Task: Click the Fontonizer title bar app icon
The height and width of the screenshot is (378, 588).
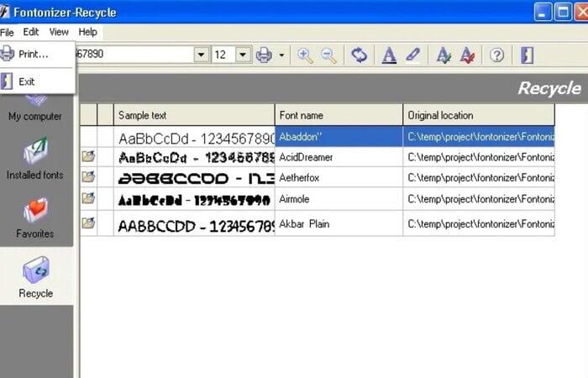Action: coord(4,12)
